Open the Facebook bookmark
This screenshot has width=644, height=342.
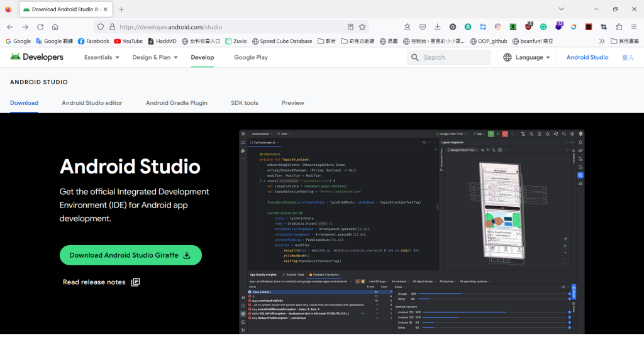pos(93,41)
